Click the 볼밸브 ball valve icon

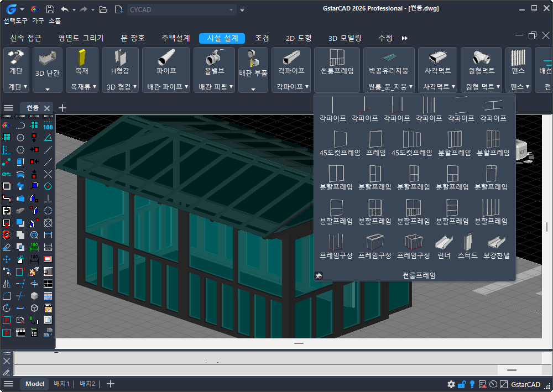[214, 59]
